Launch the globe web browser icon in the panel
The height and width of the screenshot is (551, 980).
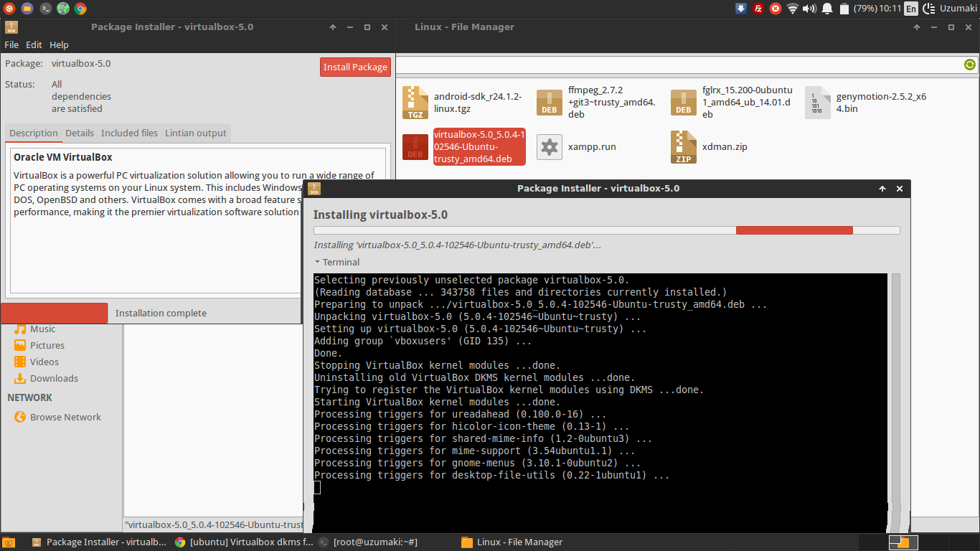click(x=63, y=9)
